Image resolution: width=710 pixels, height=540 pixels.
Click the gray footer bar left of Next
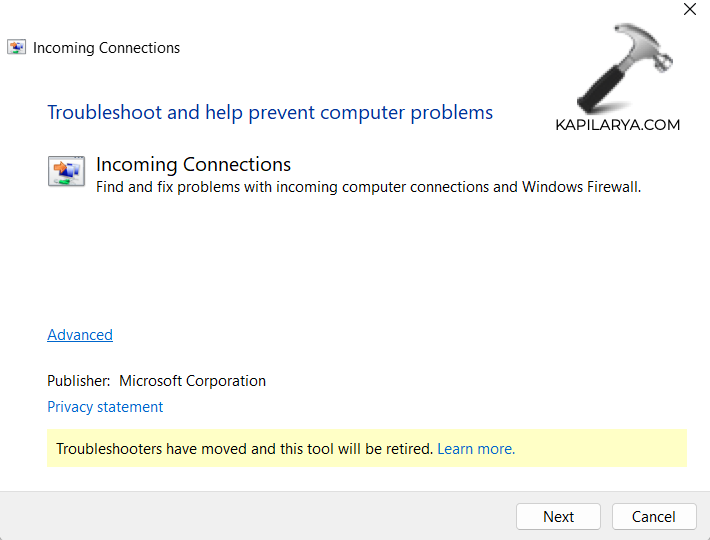pos(250,516)
